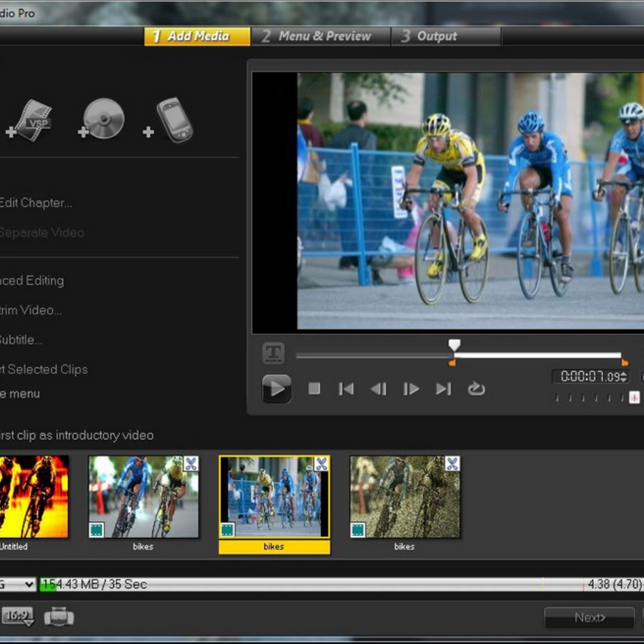
Task: Select the sepia bikes clip thumbnail
Action: point(405,497)
